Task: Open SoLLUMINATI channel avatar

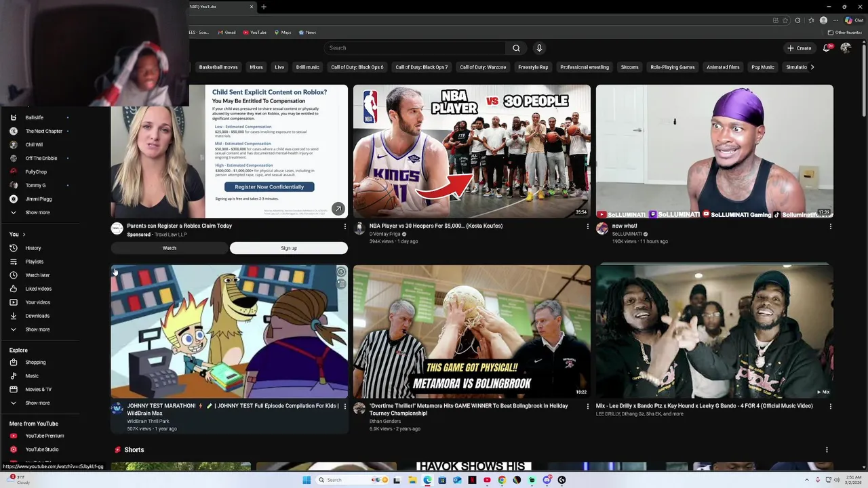Action: coord(602,228)
